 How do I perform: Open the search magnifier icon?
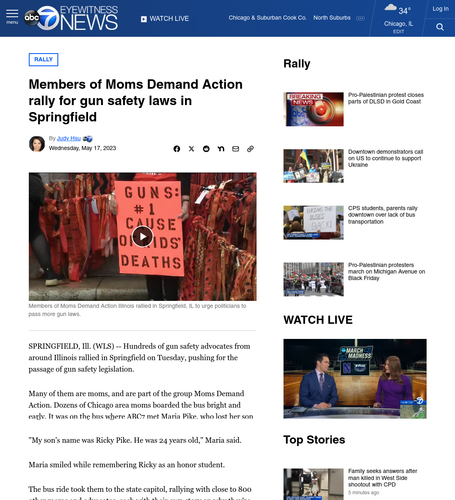[440, 27]
